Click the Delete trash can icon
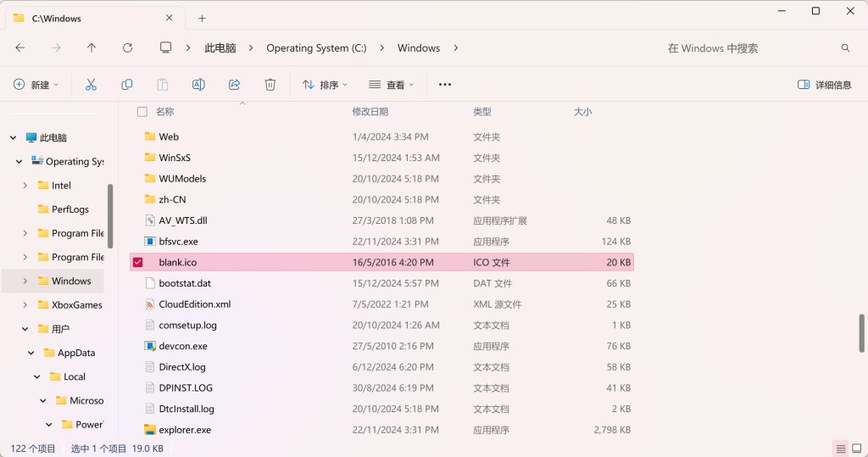 270,85
